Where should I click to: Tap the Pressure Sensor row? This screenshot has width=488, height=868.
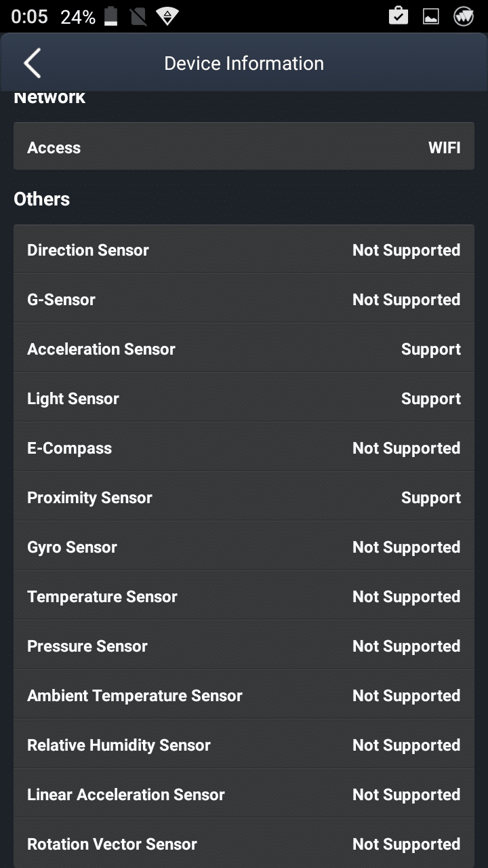pyautogui.click(x=244, y=646)
